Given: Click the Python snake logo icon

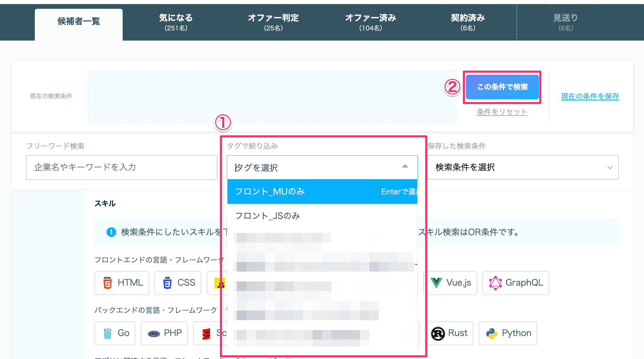Looking at the screenshot, I should click(x=492, y=334).
